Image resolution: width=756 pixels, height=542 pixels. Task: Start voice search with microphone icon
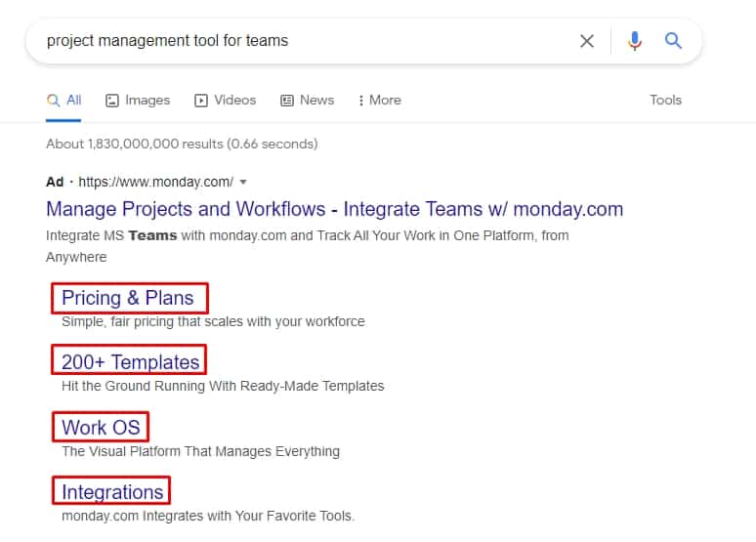pos(635,41)
